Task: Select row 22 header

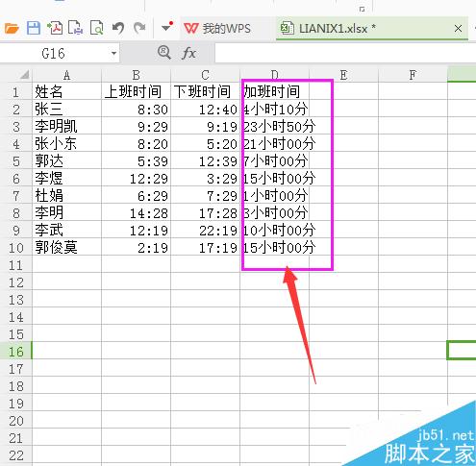Action: [16, 455]
